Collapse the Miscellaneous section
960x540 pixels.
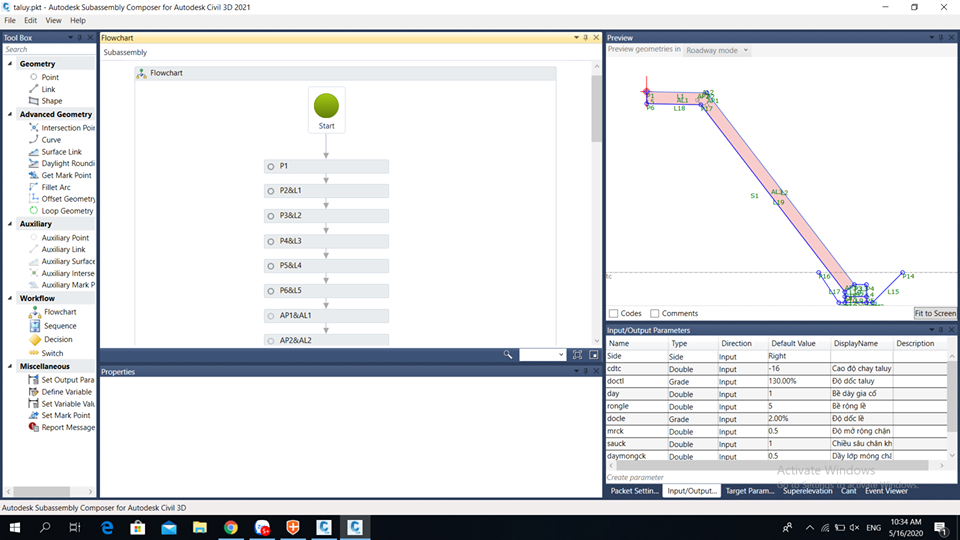tap(10, 366)
